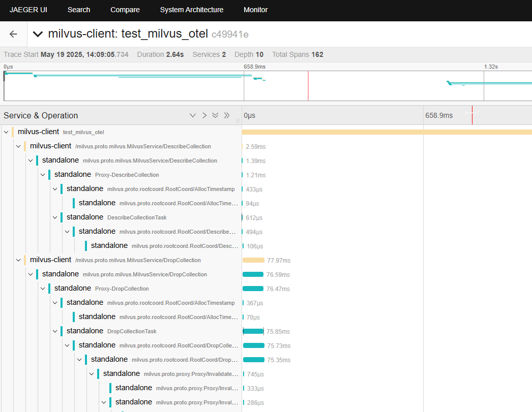
Task: Collapse the Proxy-DescribeCollection chevron
Action: click(43, 175)
